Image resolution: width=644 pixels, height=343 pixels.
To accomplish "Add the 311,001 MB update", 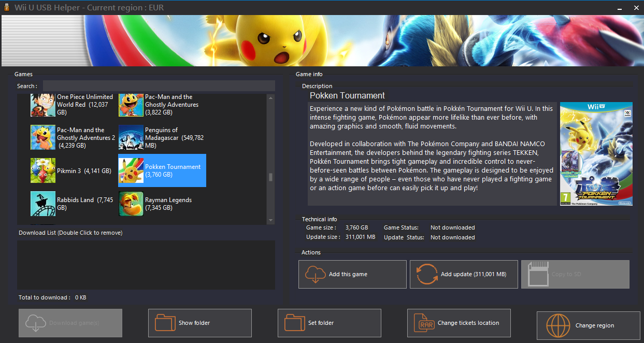I will coord(464,274).
